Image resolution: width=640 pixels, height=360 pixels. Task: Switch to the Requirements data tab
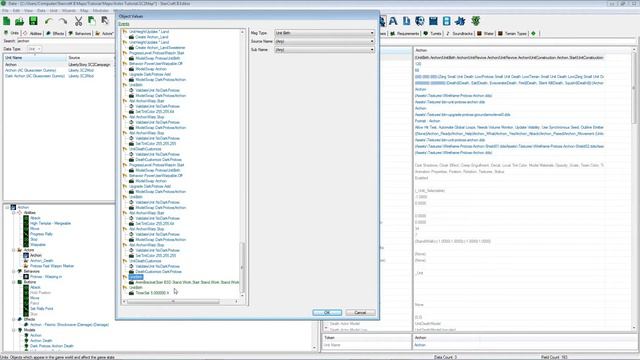pyautogui.click(x=404, y=33)
